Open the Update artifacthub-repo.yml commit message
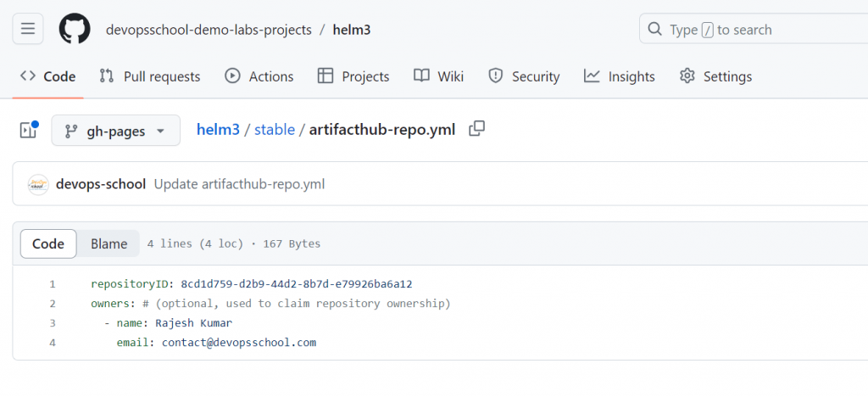Image resolution: width=868 pixels, height=397 pixels. pos(239,184)
